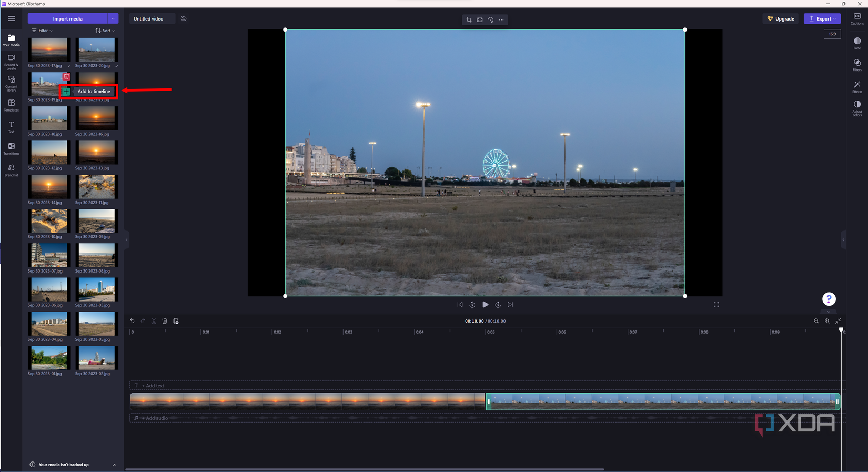This screenshot has height=472, width=868.
Task: Rewind five seconds
Action: (x=472, y=305)
